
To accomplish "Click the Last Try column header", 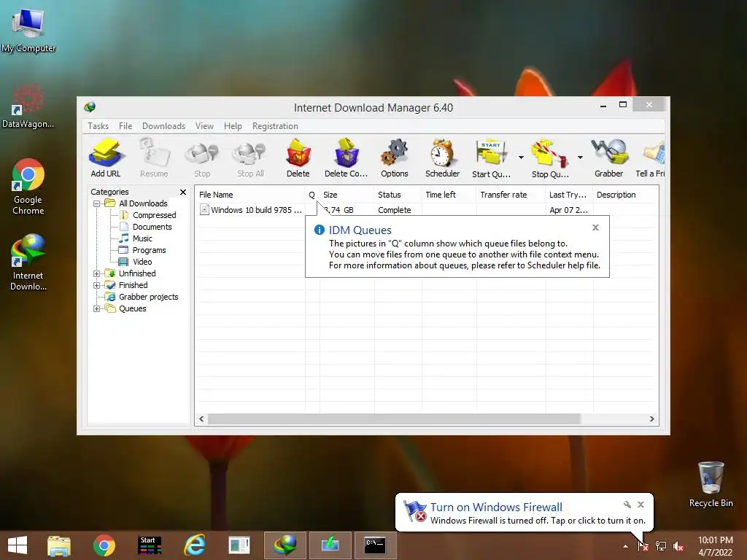I will pos(569,195).
